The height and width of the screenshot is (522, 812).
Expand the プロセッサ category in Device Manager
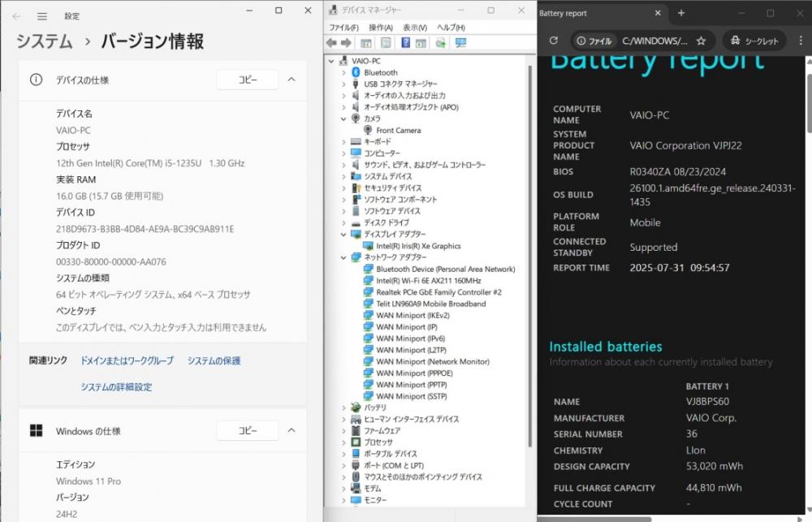pyautogui.click(x=343, y=442)
